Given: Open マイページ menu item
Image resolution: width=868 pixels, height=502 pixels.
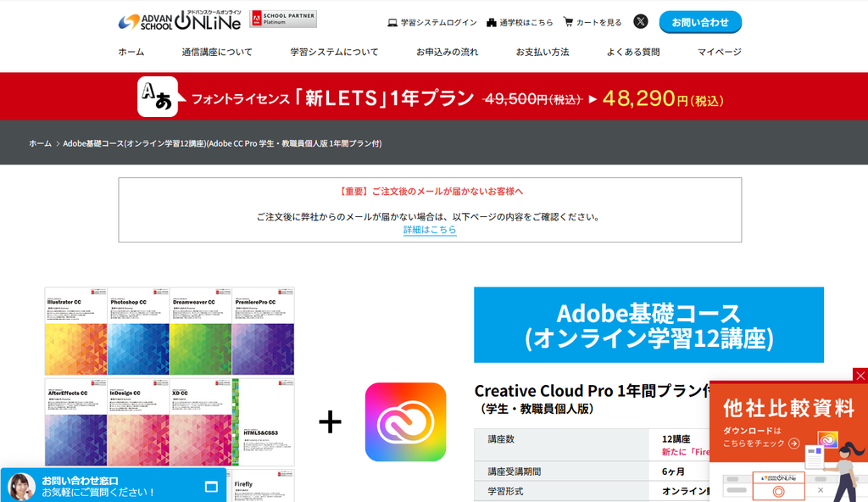Looking at the screenshot, I should 720,52.
